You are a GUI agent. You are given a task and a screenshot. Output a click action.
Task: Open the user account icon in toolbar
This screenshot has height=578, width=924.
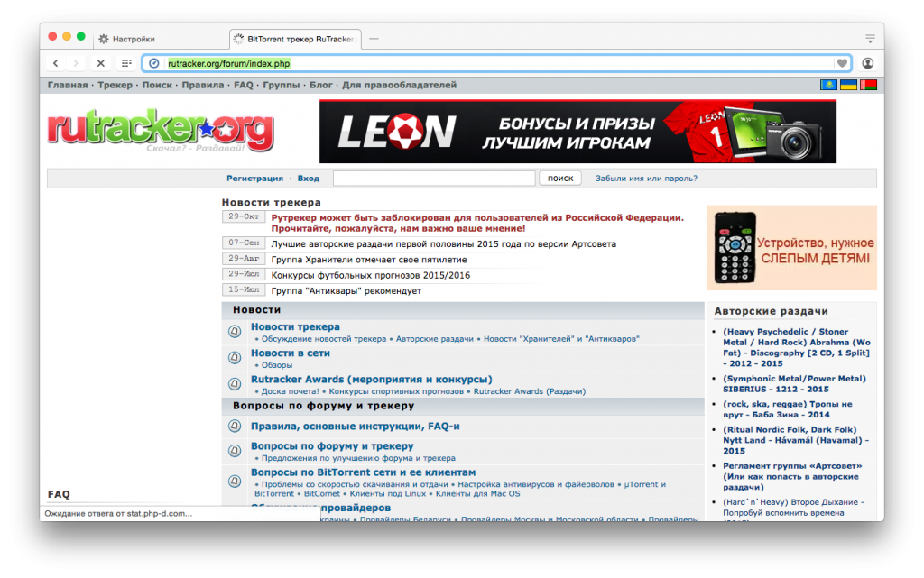867,63
